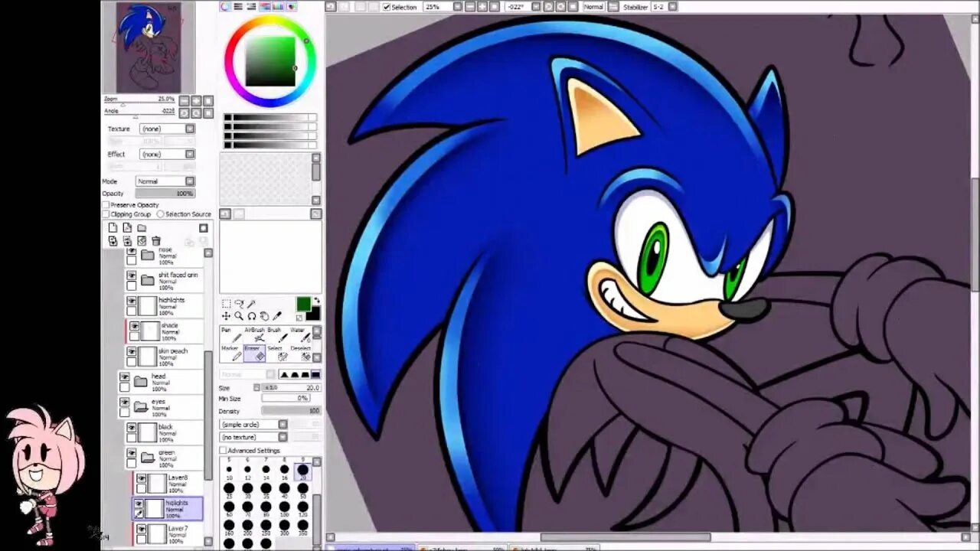This screenshot has width=980, height=551.
Task: Collapse the eyes layer folder
Action: (x=141, y=407)
